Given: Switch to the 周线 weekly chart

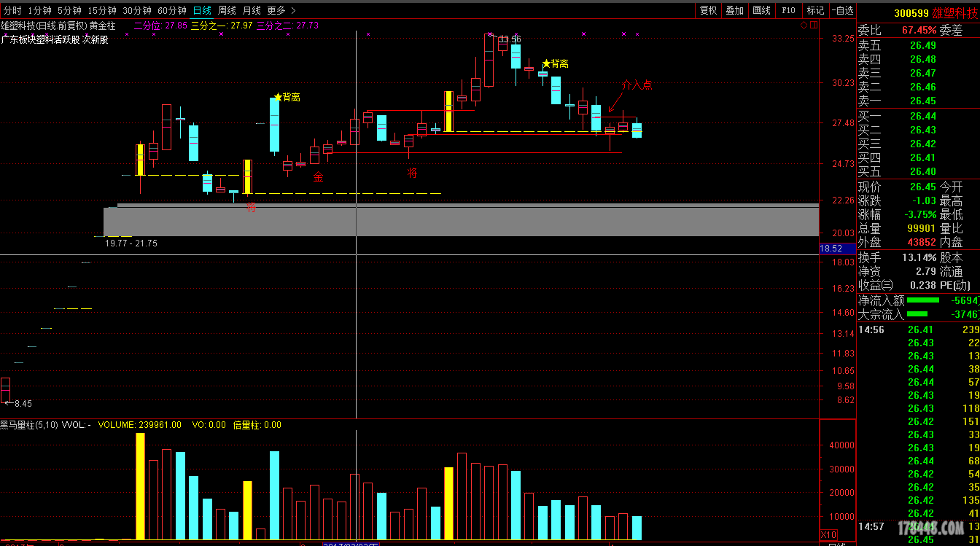Looking at the screenshot, I should [x=227, y=10].
